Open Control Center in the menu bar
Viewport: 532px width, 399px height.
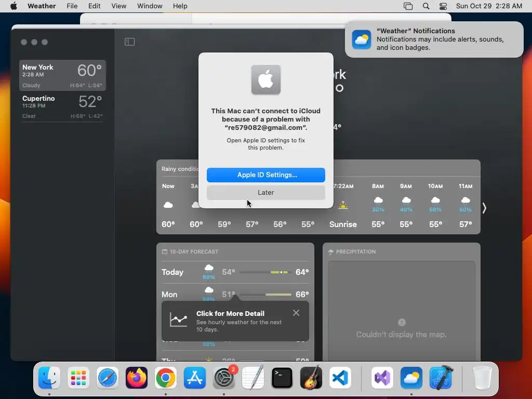click(x=443, y=6)
